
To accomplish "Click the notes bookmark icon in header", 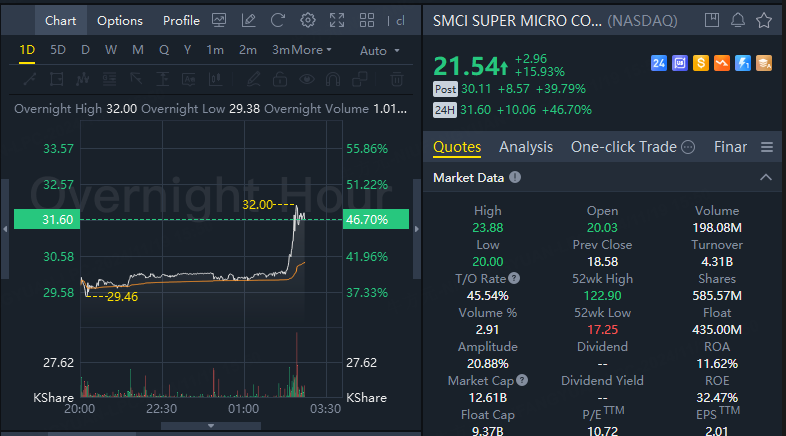I will tap(712, 20).
